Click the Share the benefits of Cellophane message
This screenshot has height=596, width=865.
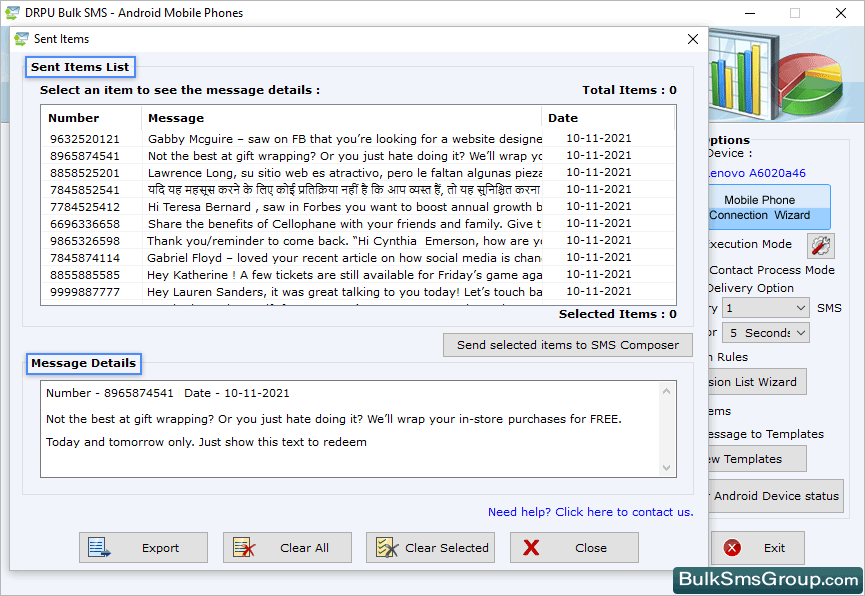(344, 224)
